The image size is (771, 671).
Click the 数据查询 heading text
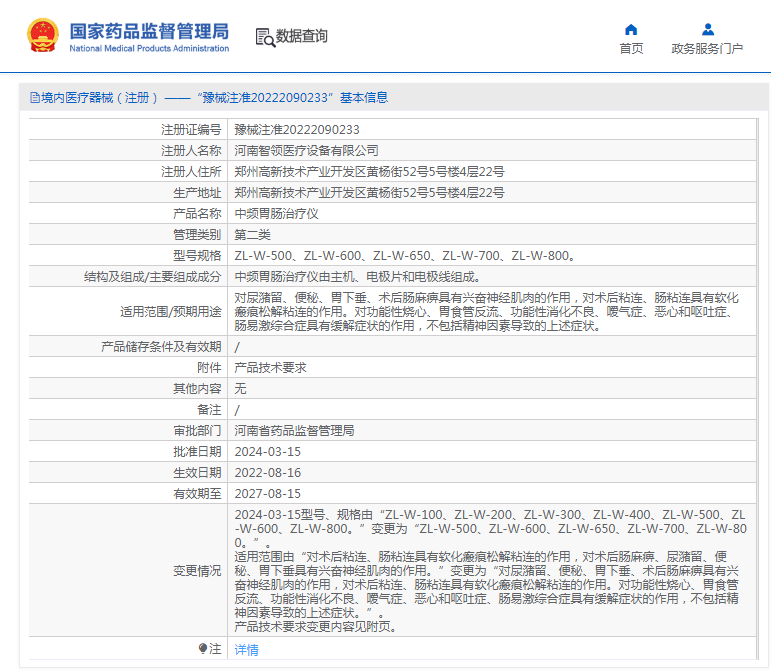301,36
